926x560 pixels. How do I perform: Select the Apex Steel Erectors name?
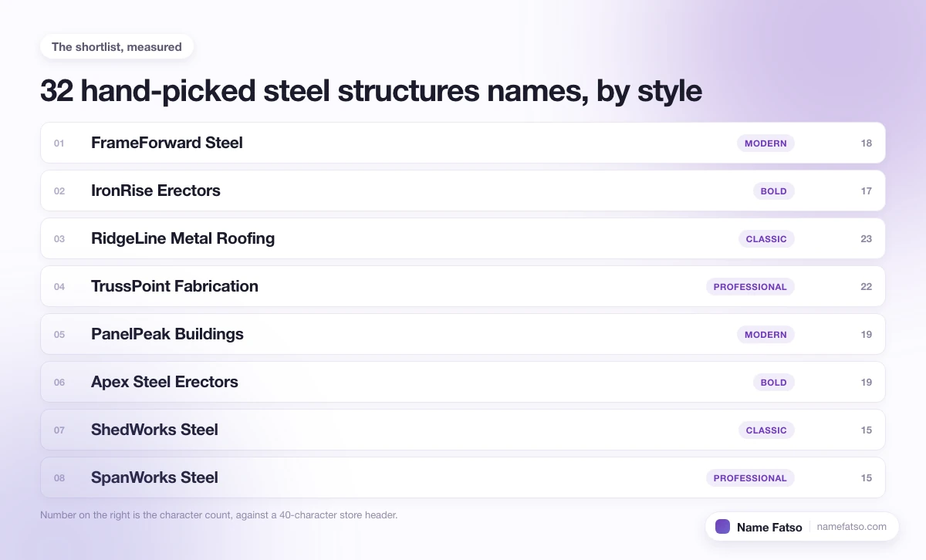tap(164, 382)
